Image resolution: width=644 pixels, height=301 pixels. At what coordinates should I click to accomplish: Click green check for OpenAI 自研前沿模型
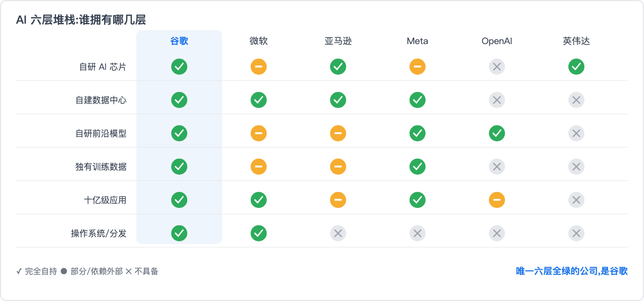pyautogui.click(x=497, y=133)
